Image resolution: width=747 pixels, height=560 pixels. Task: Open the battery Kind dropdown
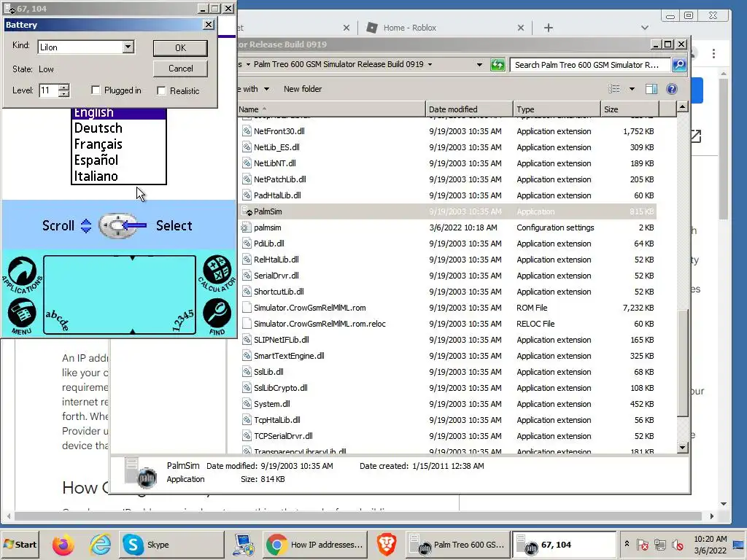tap(128, 47)
